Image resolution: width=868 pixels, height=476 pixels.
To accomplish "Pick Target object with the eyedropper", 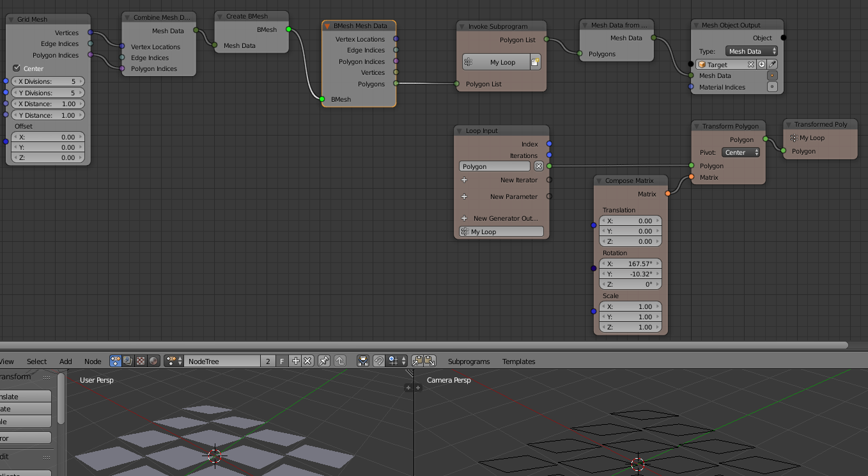I will (773, 65).
